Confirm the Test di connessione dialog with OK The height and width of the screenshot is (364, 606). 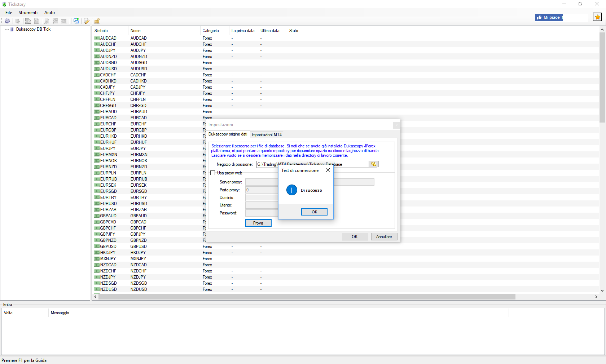[x=314, y=212]
